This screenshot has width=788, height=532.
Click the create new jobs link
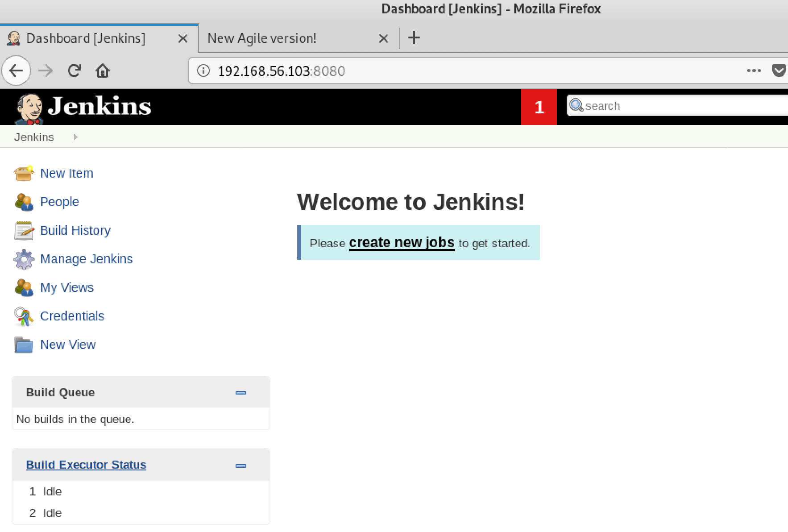(402, 242)
